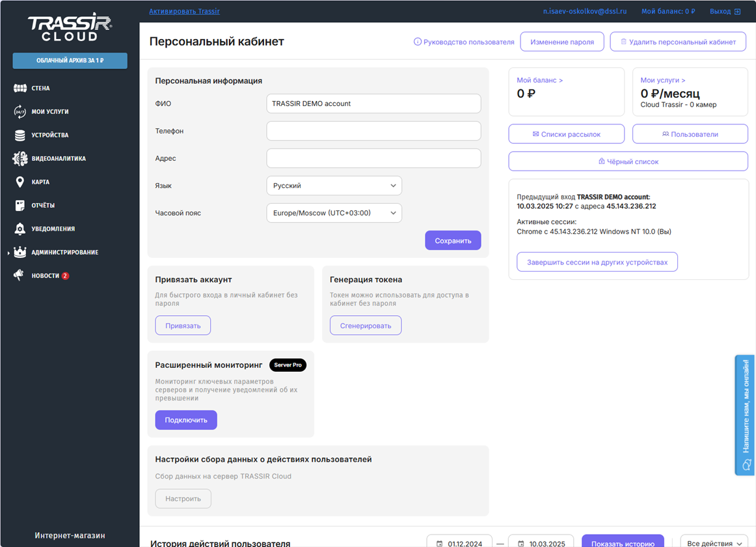Open the Чёрный список button
756x547 pixels.
pyautogui.click(x=628, y=161)
